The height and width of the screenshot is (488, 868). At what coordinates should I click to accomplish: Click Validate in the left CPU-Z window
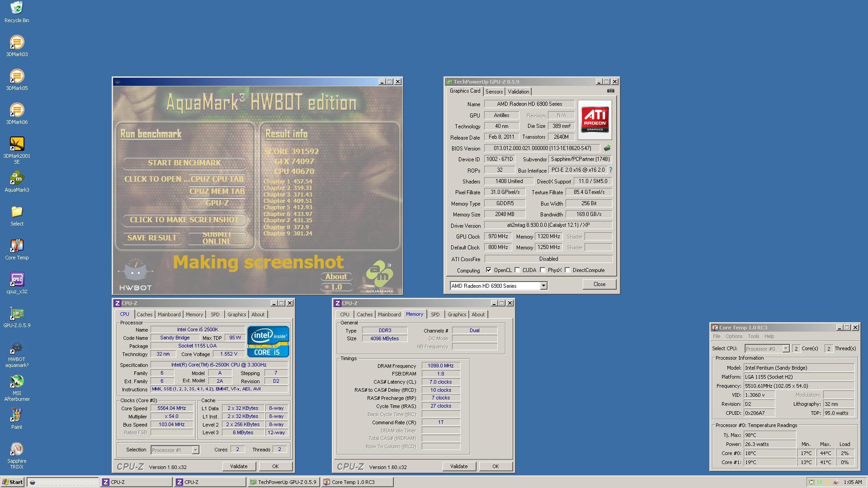tap(239, 466)
